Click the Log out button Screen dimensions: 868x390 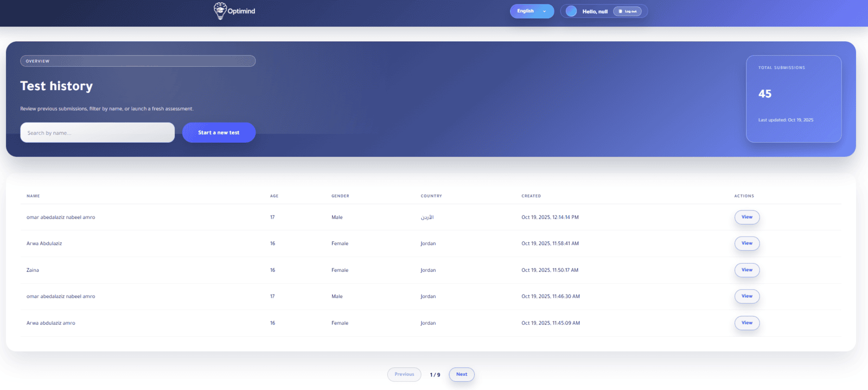pos(627,11)
